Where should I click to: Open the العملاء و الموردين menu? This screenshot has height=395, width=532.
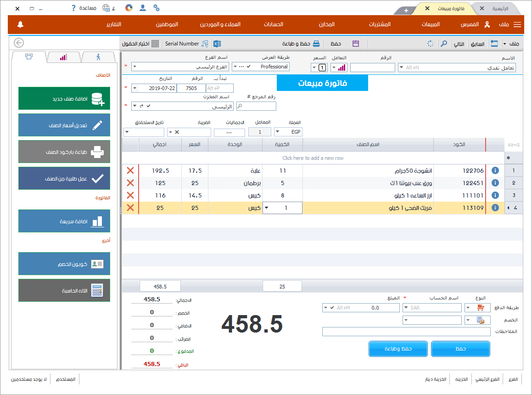(220, 24)
